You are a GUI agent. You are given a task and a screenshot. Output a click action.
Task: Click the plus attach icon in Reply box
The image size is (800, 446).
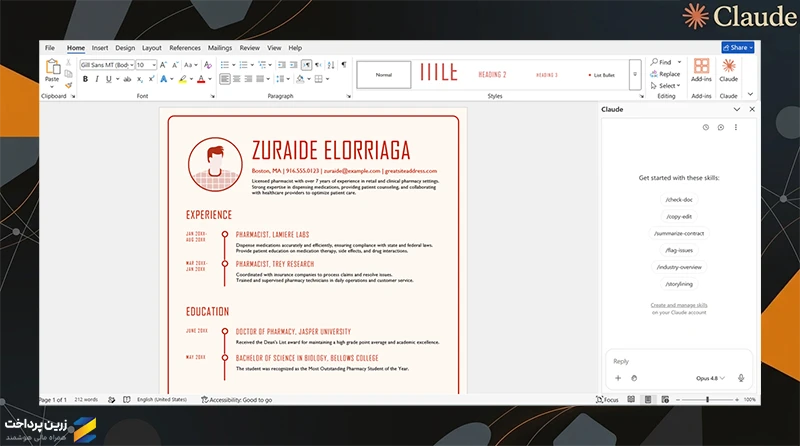pos(618,378)
